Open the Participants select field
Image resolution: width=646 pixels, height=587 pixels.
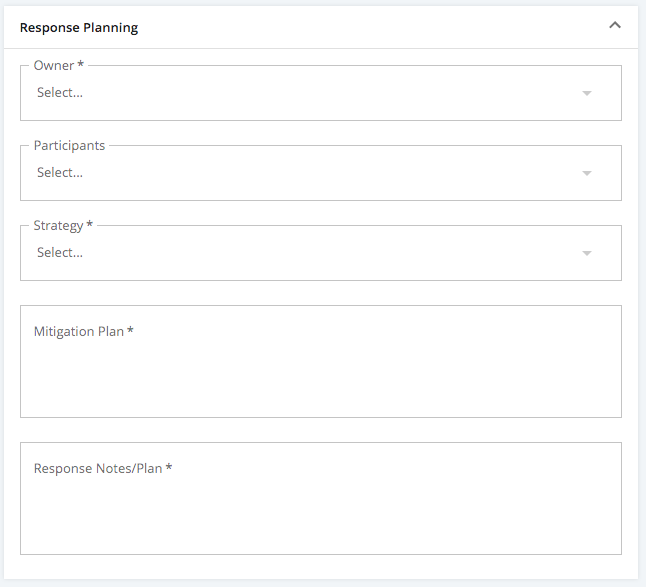tap(321, 173)
